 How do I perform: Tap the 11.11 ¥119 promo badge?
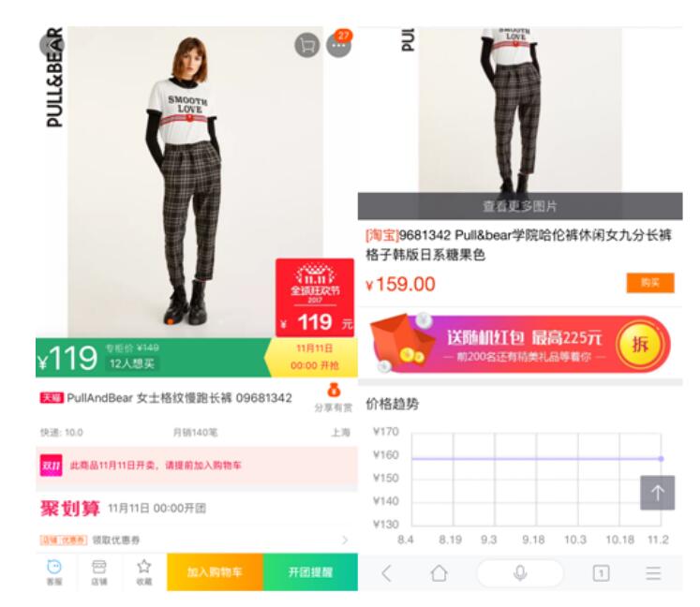[x=315, y=298]
